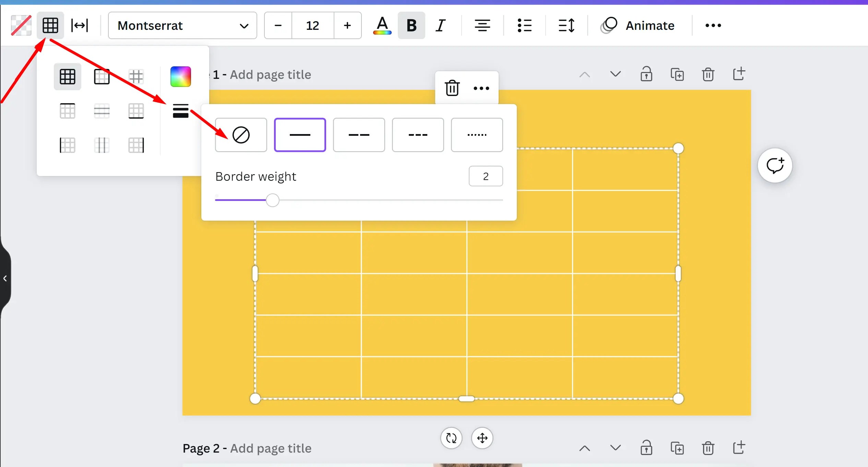The width and height of the screenshot is (868, 467).
Task: Add a comment using the comment bubble
Action: coord(775,165)
